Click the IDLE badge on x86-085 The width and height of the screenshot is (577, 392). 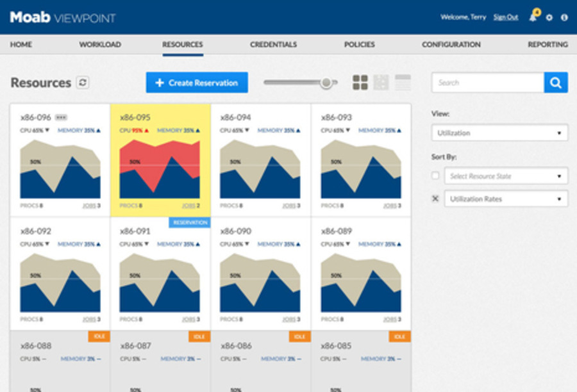click(x=399, y=336)
